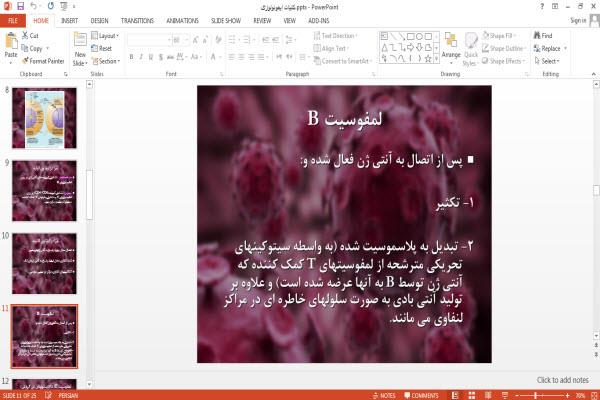Click Decrease Font Size icon
This screenshot has width=600, height=400.
click(205, 40)
